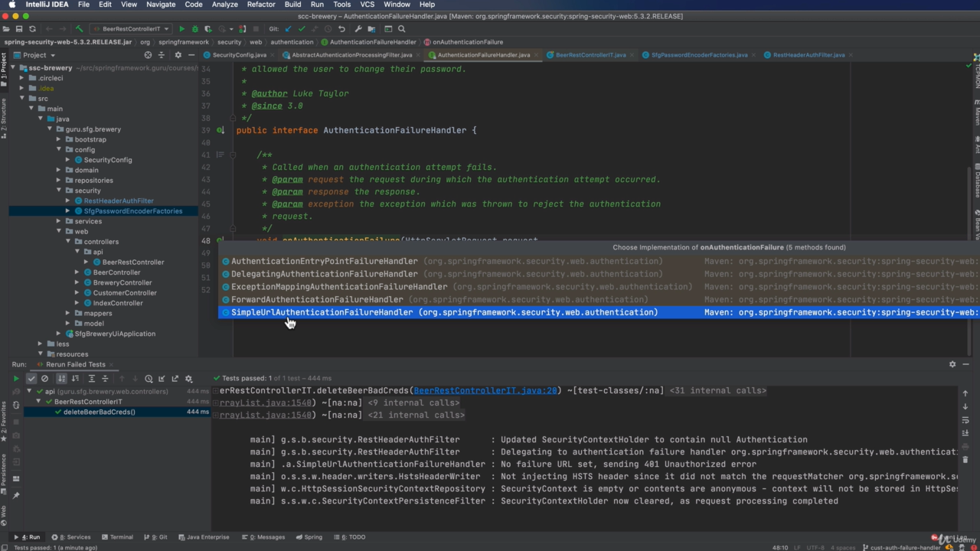Screen dimensions: 980x551
Task: Open project settings wrench icon
Action: tap(358, 29)
